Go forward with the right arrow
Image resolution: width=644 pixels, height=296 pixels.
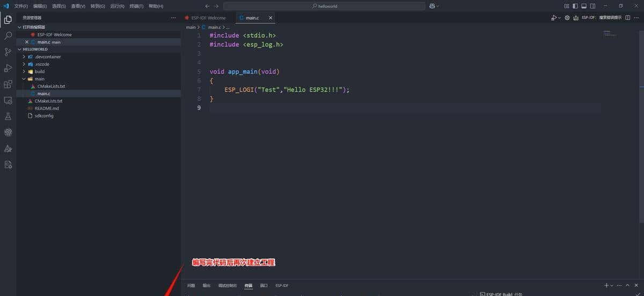click(216, 6)
